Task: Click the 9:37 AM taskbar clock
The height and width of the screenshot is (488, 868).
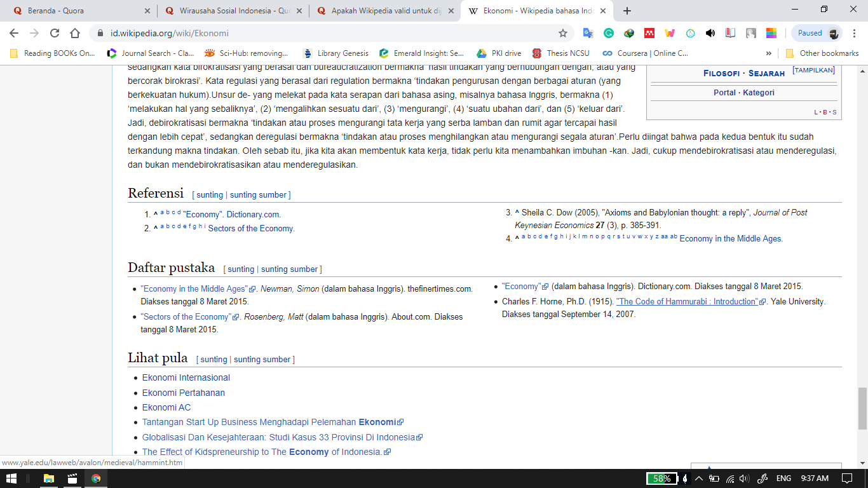Action: click(x=815, y=478)
